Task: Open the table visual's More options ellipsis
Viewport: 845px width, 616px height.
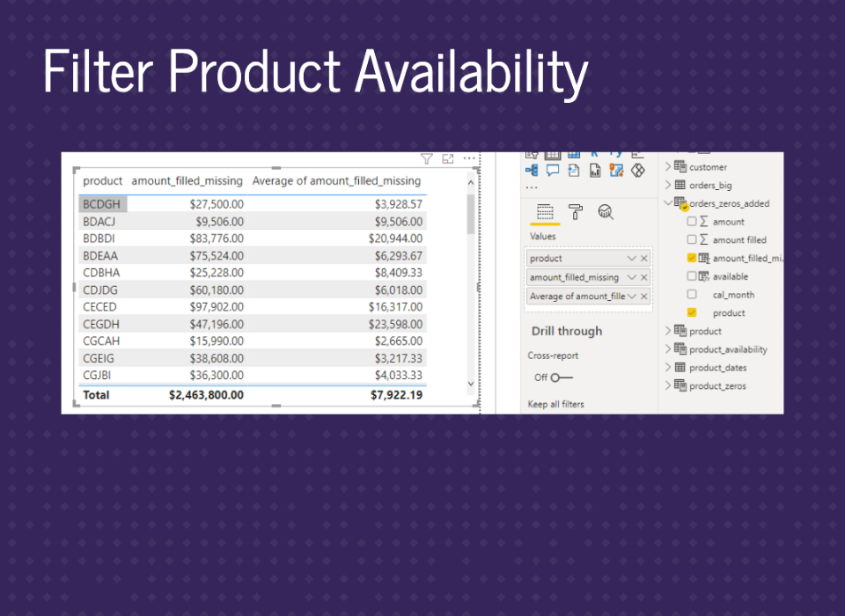Action: [469, 159]
